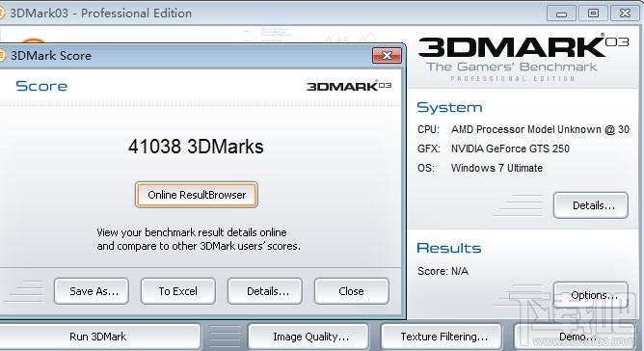Maximize the 3DMark03 main window
Viewport: 644px width, 351px height.
pyautogui.click(x=593, y=13)
